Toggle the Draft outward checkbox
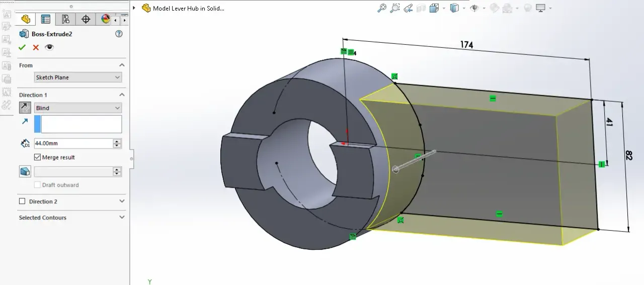644x285 pixels. pos(37,185)
